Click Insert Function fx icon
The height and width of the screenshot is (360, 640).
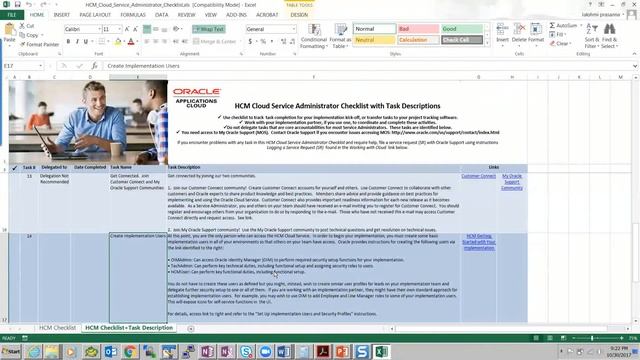[94, 66]
